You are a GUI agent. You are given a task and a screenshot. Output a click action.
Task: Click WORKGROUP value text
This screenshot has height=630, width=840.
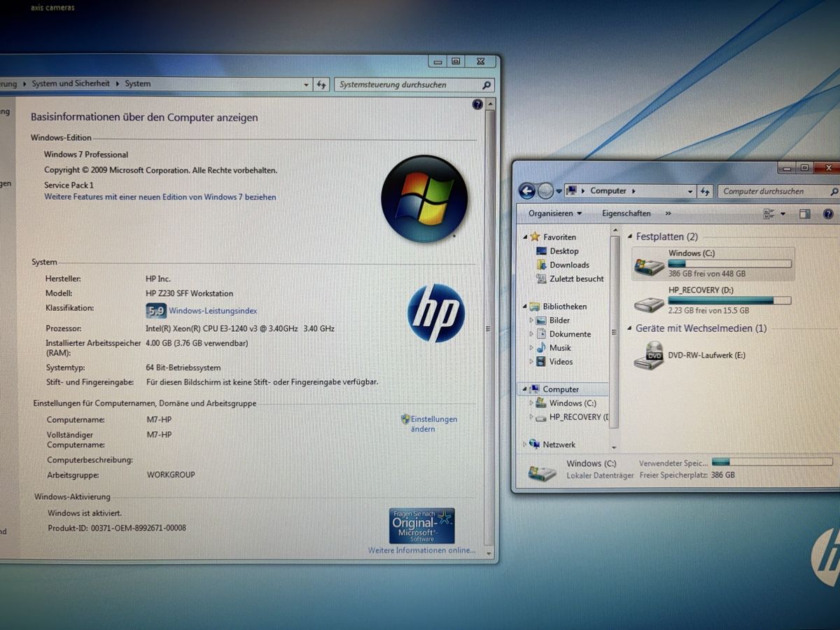171,475
